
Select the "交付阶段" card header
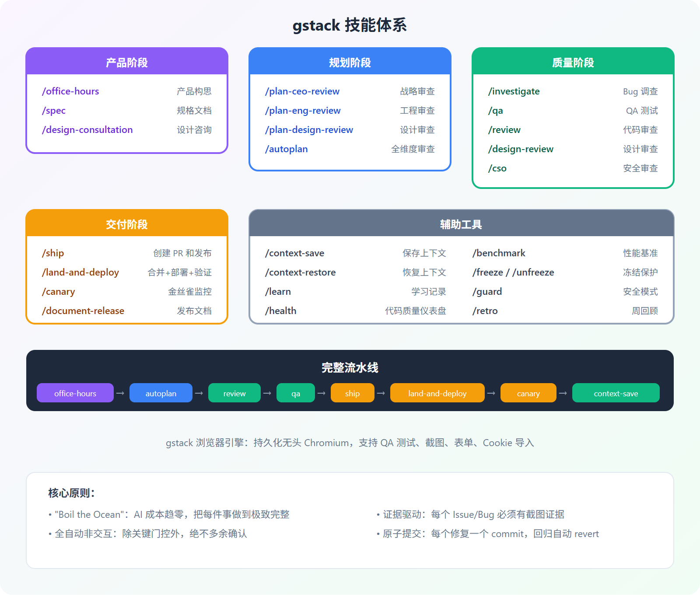coord(127,223)
